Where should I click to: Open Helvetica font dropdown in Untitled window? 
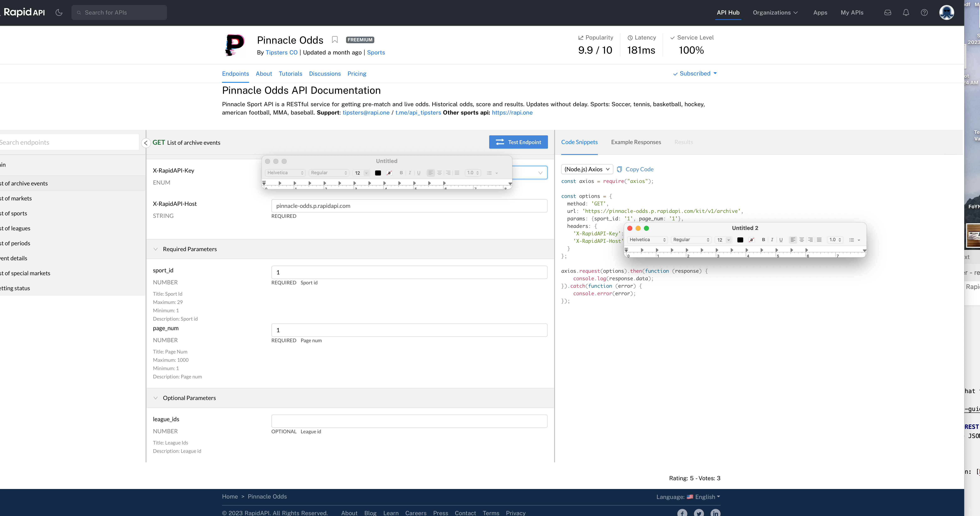(285, 173)
